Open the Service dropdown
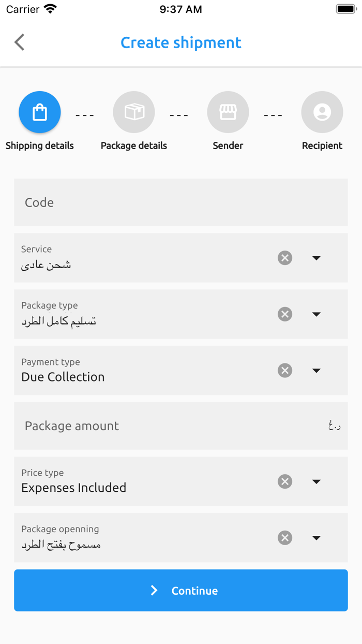The image size is (362, 644). point(316,258)
